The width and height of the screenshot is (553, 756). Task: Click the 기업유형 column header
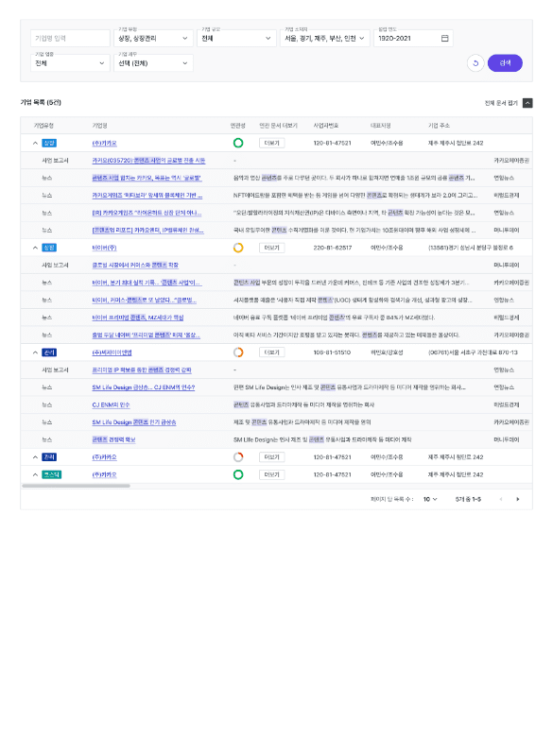coord(43,126)
